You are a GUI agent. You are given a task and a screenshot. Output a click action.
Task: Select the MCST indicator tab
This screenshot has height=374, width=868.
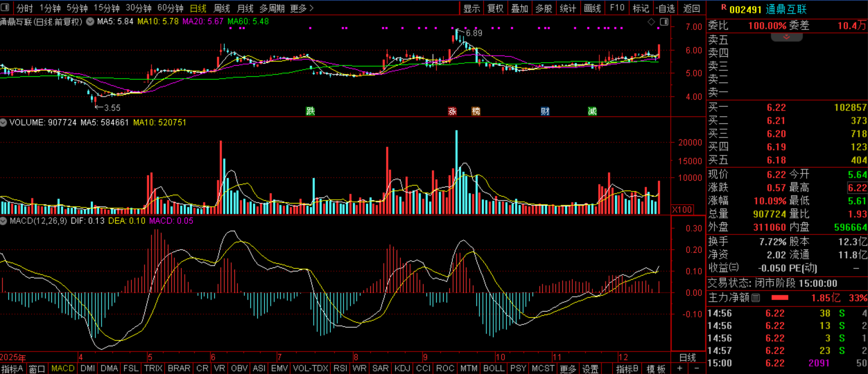[x=543, y=368]
